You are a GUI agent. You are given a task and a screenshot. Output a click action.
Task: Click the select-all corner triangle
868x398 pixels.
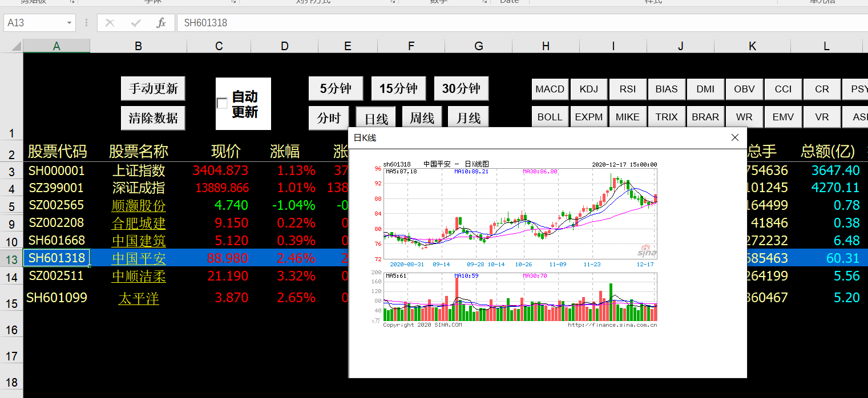(15, 46)
